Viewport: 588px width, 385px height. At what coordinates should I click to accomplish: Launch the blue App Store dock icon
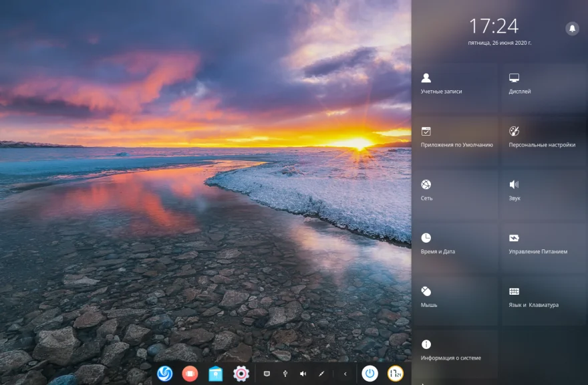click(x=215, y=374)
